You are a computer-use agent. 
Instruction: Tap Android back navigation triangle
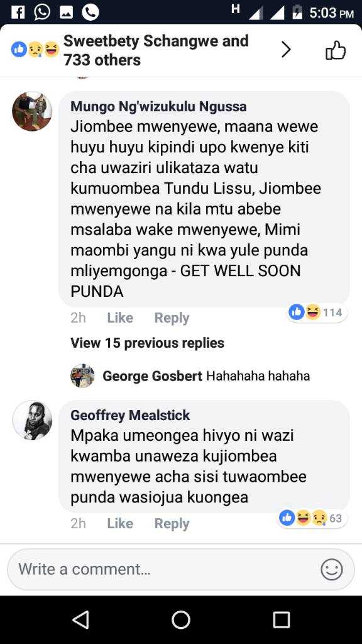click(80, 619)
